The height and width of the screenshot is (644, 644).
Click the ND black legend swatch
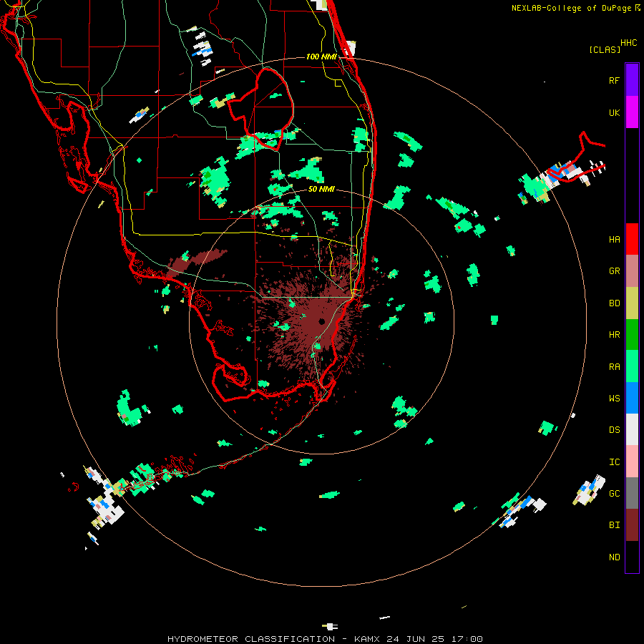tap(632, 557)
